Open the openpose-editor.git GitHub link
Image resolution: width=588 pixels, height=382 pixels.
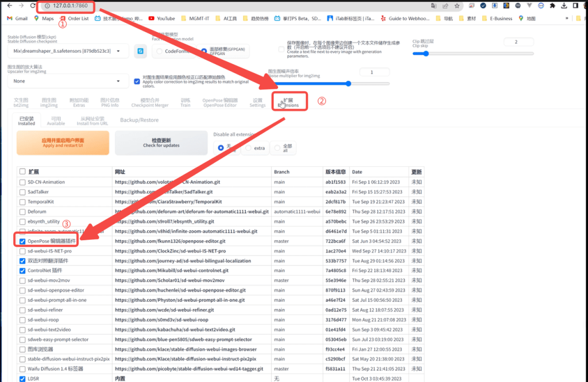[170, 241]
